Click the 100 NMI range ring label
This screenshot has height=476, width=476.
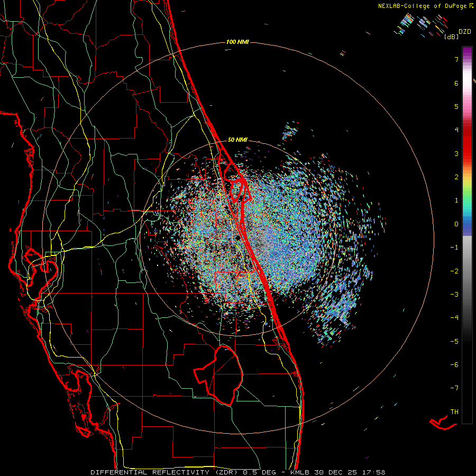click(237, 42)
